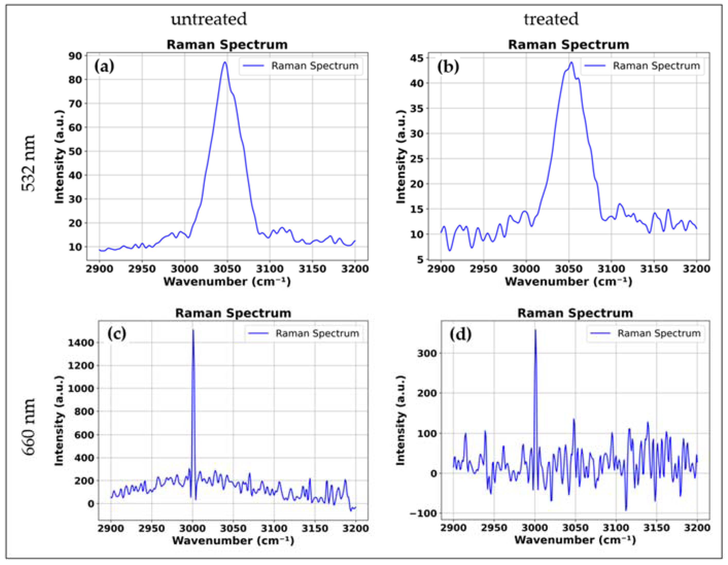Click the 'Raman Spectrum' legend text in plot (b)

pos(656,66)
